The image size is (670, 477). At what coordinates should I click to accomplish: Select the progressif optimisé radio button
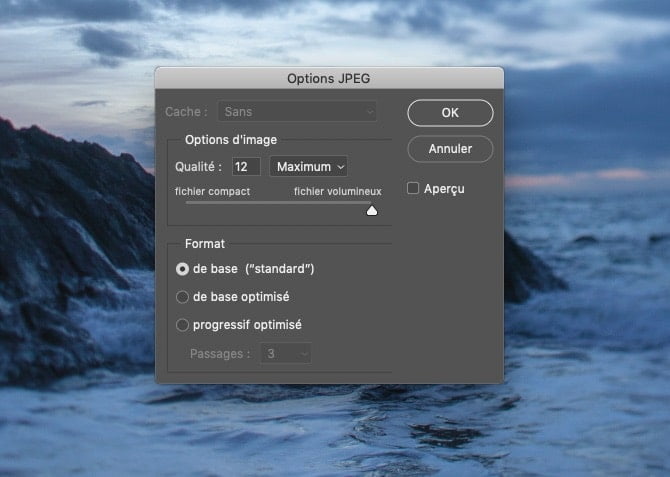pos(182,325)
